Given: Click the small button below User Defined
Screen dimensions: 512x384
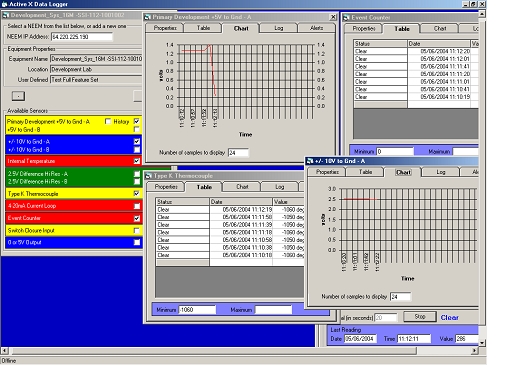Looking at the screenshot, I should coord(18,96).
